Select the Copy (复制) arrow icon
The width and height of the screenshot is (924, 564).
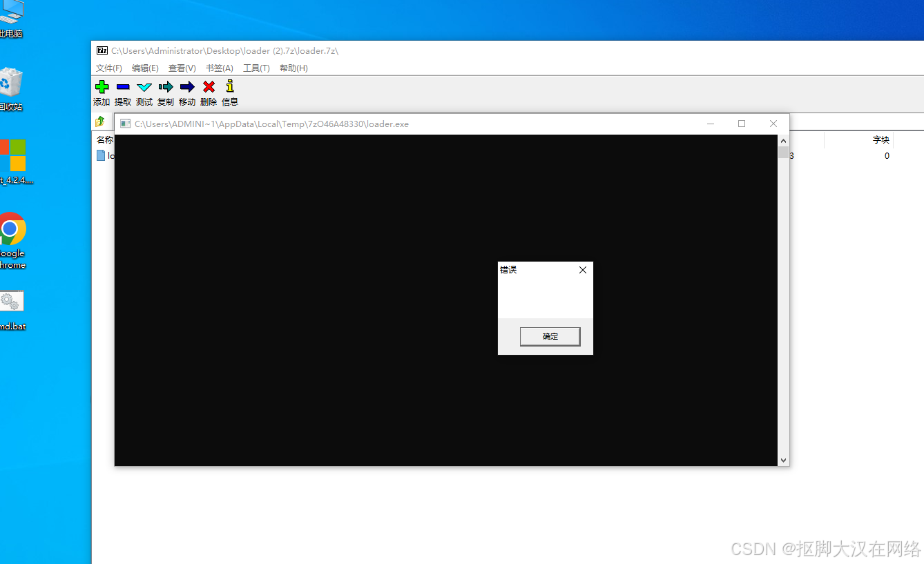click(166, 87)
